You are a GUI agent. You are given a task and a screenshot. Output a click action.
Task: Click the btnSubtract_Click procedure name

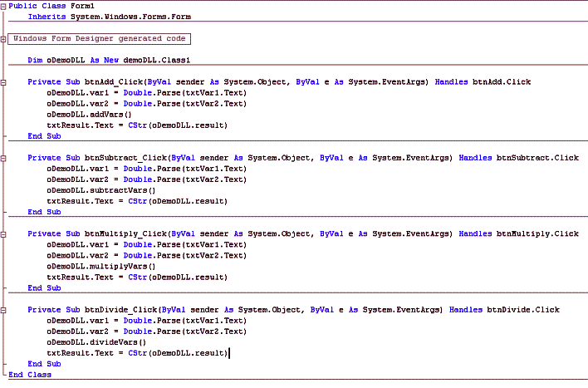coord(126,158)
